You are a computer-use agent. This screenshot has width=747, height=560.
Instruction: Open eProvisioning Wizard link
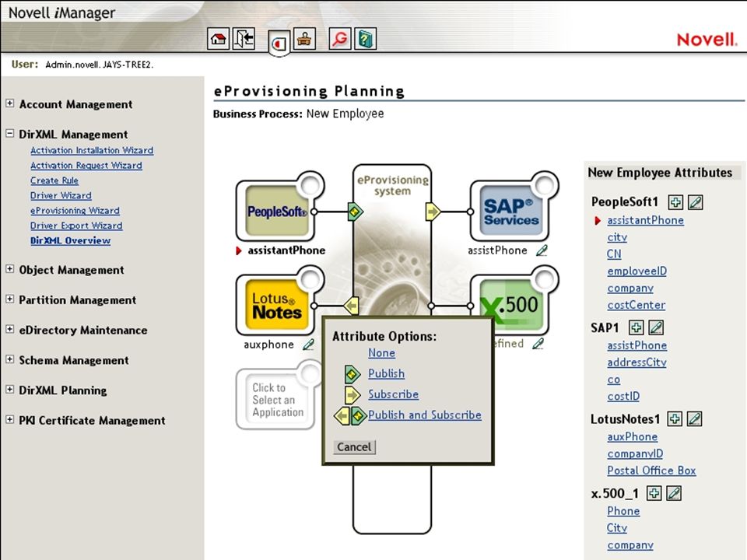[75, 211]
